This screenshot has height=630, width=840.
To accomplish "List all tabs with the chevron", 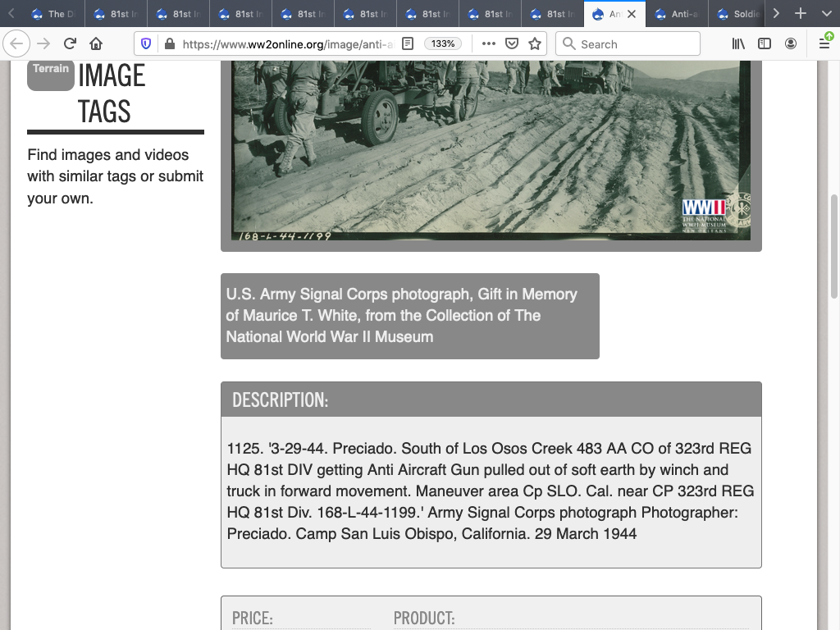I will [x=825, y=14].
